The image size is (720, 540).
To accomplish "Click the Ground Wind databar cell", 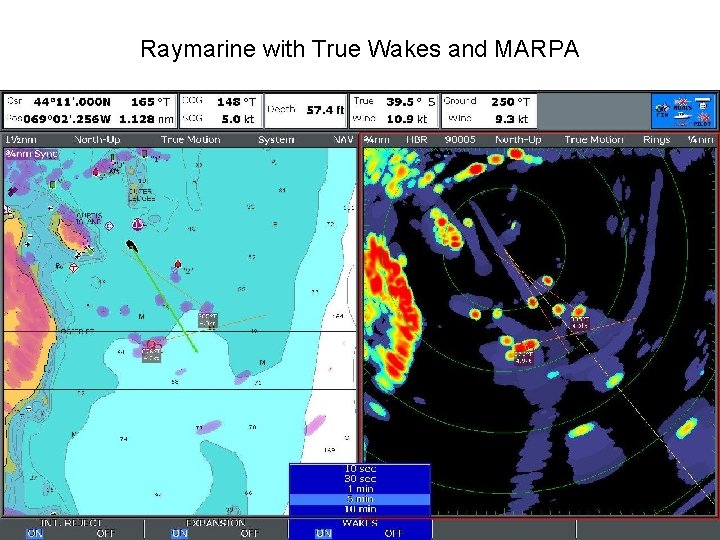I will coord(489,111).
